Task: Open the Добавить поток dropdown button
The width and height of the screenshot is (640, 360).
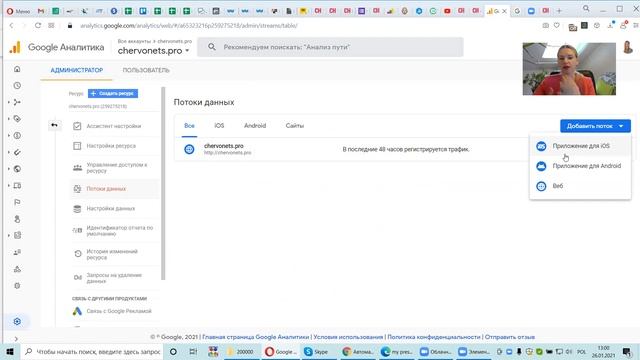Action: pos(595,126)
